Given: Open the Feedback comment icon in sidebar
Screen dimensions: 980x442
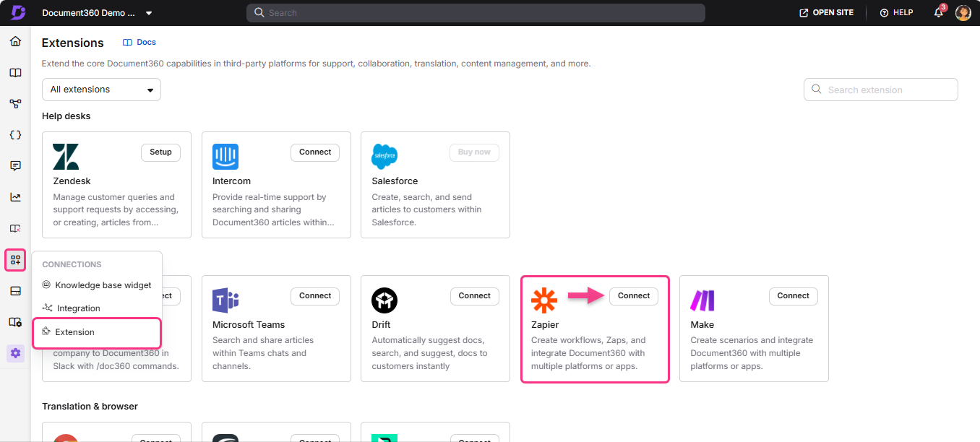Looking at the screenshot, I should point(14,165).
